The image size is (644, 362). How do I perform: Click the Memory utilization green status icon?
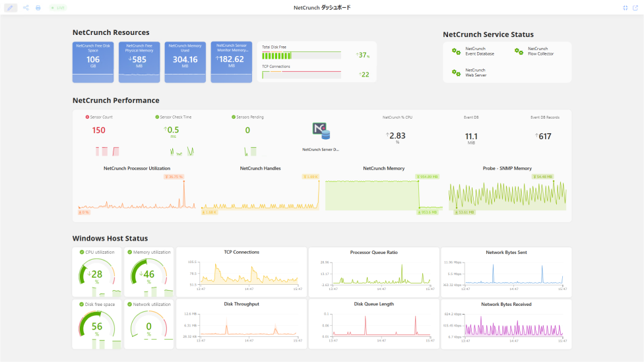(130, 253)
